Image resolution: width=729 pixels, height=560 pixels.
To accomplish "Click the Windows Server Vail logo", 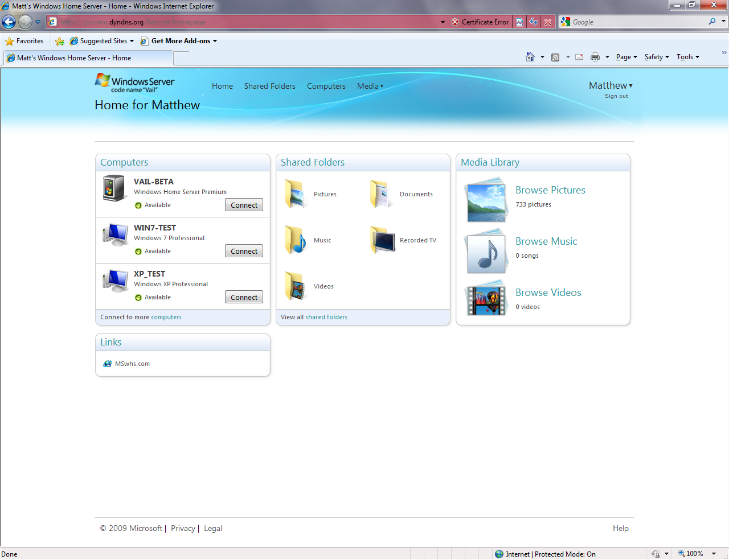I will [134, 83].
